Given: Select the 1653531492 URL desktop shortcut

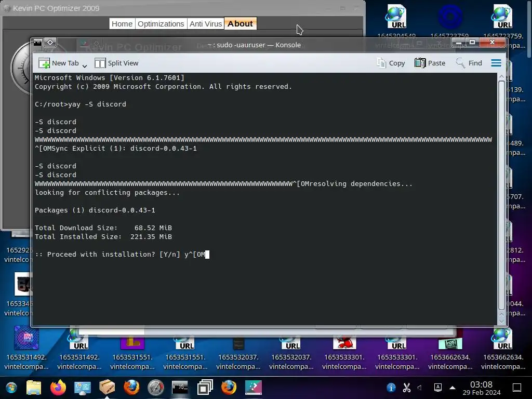Looking at the screenshot, I should click(79, 349).
